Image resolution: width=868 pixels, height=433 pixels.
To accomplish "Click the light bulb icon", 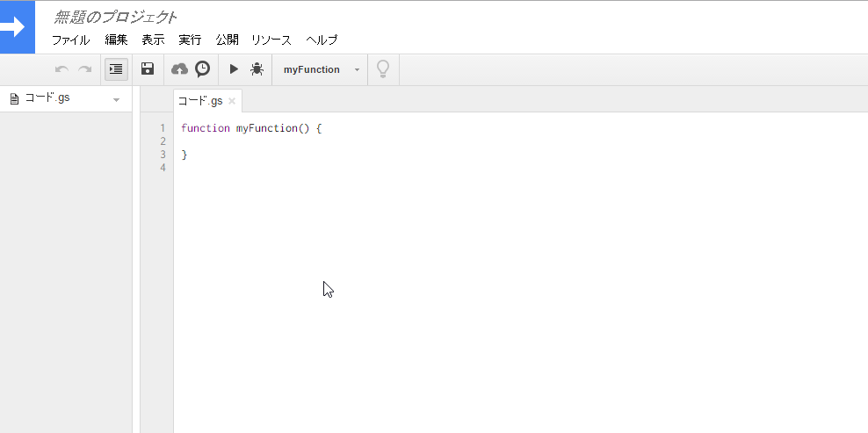I will pyautogui.click(x=383, y=69).
